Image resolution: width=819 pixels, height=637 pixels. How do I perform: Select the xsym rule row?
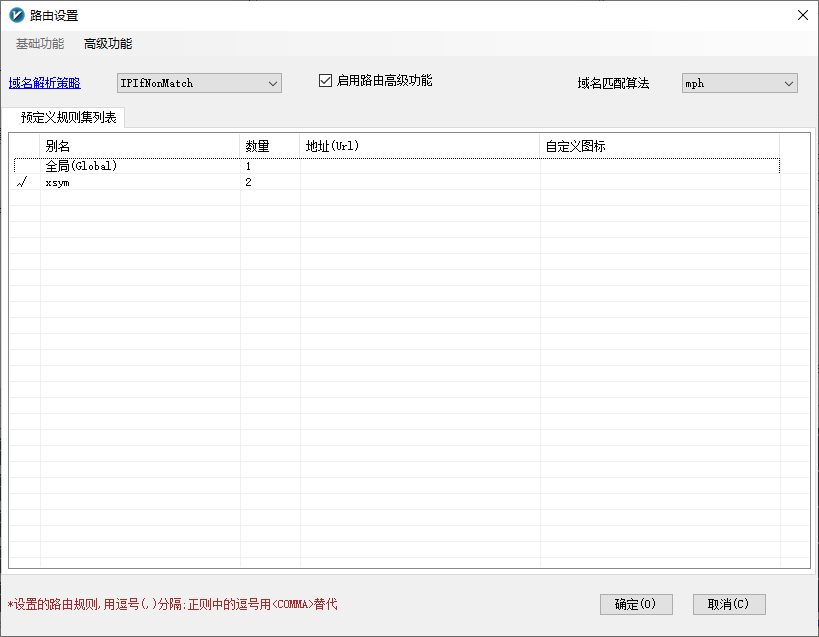[397, 182]
